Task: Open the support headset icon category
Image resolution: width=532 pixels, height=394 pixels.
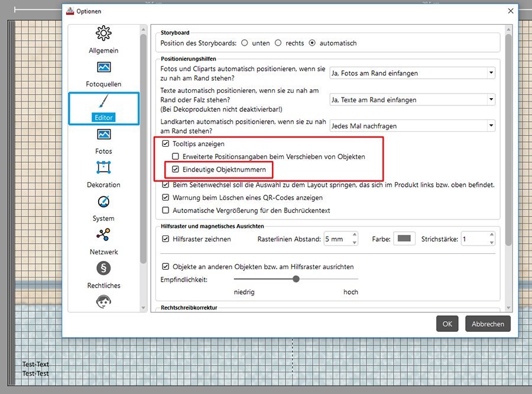Action: click(103, 302)
